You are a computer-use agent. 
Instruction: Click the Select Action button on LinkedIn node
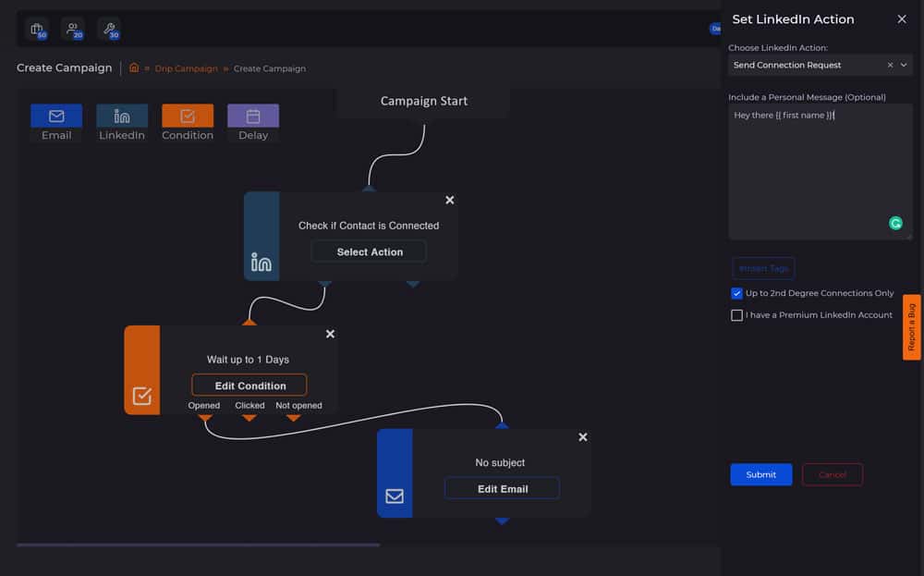369,251
